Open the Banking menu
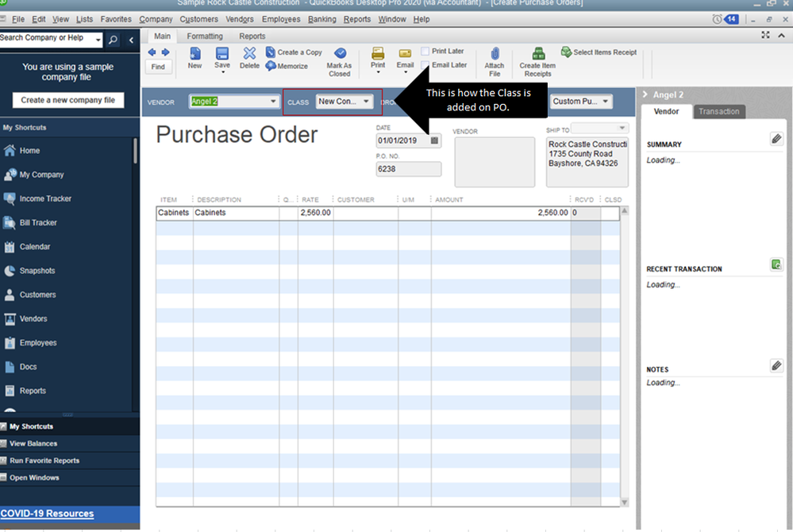This screenshot has width=793, height=532. (x=321, y=19)
